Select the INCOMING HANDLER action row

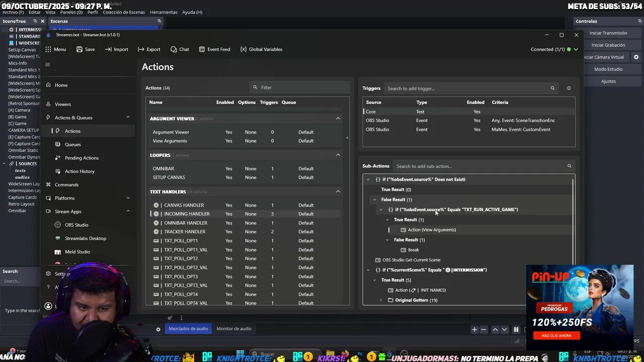click(245, 214)
